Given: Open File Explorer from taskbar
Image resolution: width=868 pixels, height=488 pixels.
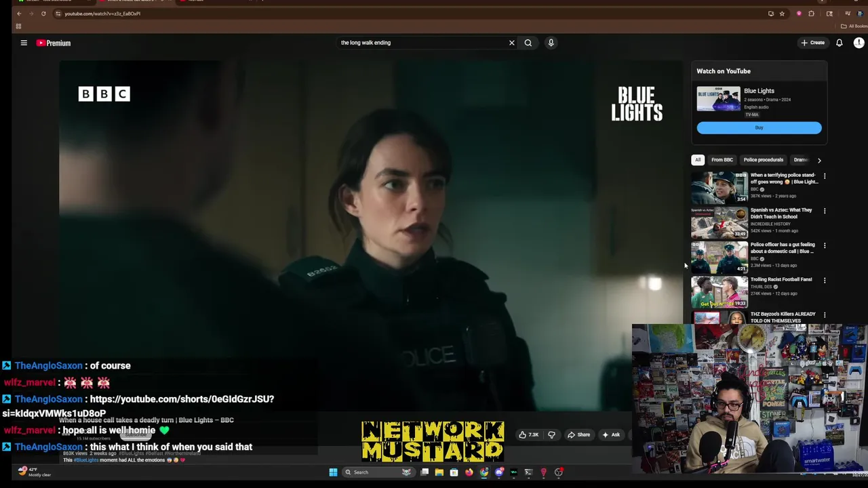Looking at the screenshot, I should [x=439, y=472].
